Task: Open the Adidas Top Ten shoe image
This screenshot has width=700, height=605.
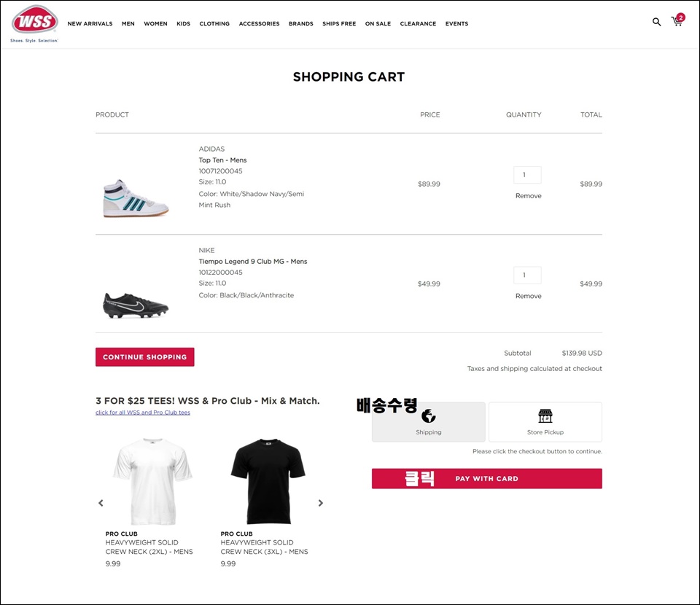Action: 136,198
